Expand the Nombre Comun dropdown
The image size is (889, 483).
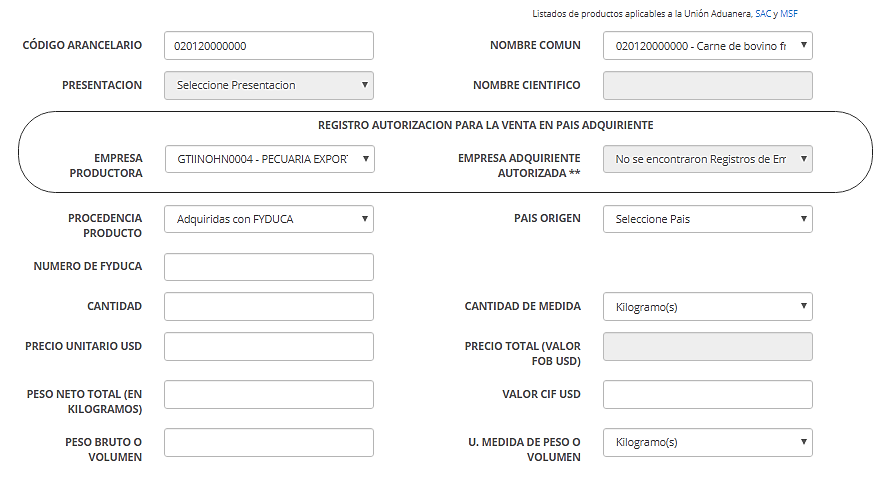(708, 46)
